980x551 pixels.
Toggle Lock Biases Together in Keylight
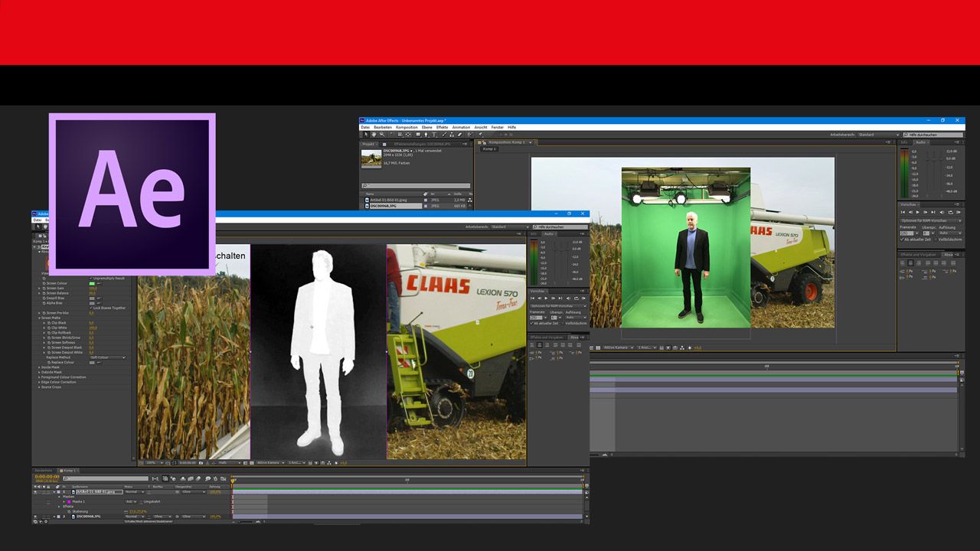pos(92,308)
